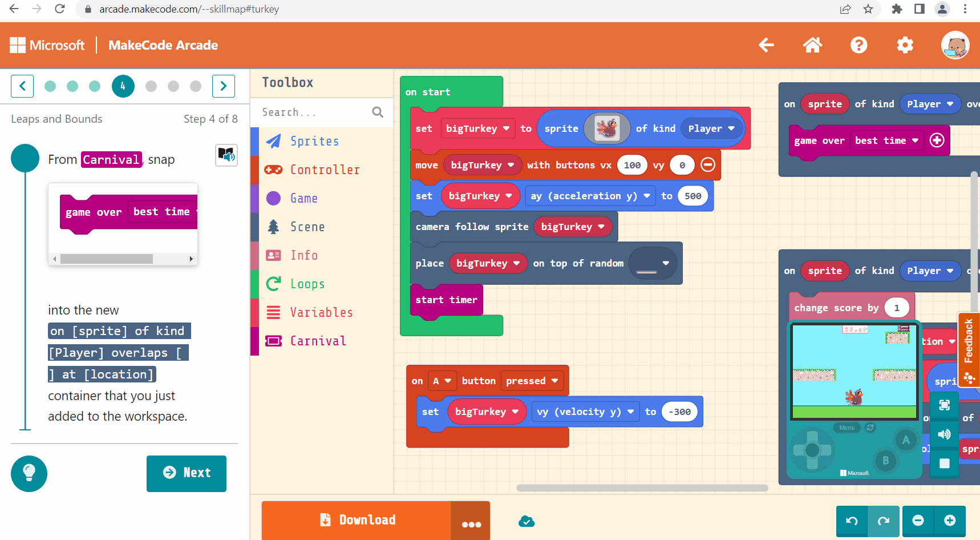
Task: Open the 'best time' dropdown in game over block
Action: 887,140
